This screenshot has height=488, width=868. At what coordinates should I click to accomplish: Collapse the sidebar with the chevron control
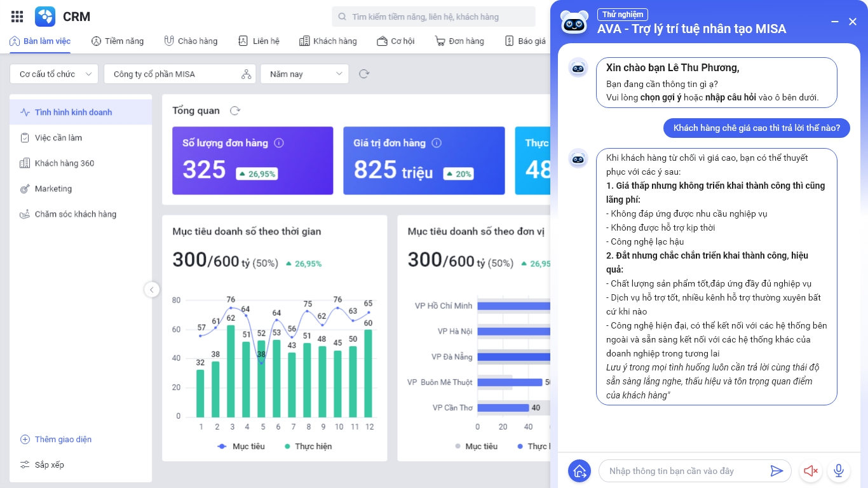tap(152, 290)
